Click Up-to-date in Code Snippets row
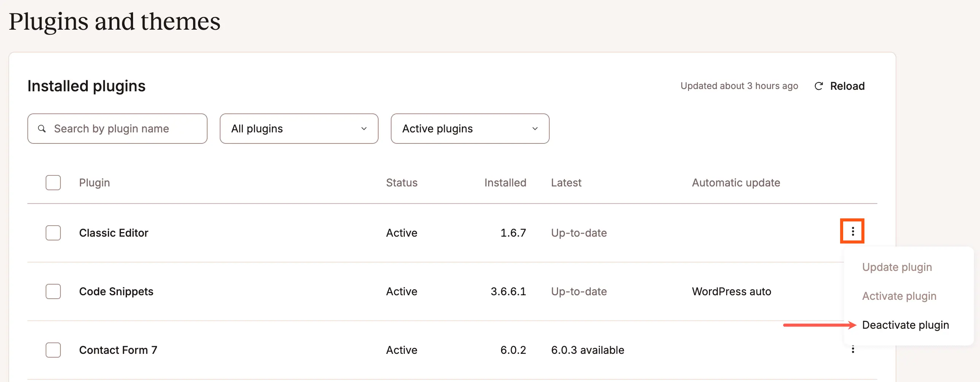This screenshot has width=980, height=382. click(x=579, y=291)
